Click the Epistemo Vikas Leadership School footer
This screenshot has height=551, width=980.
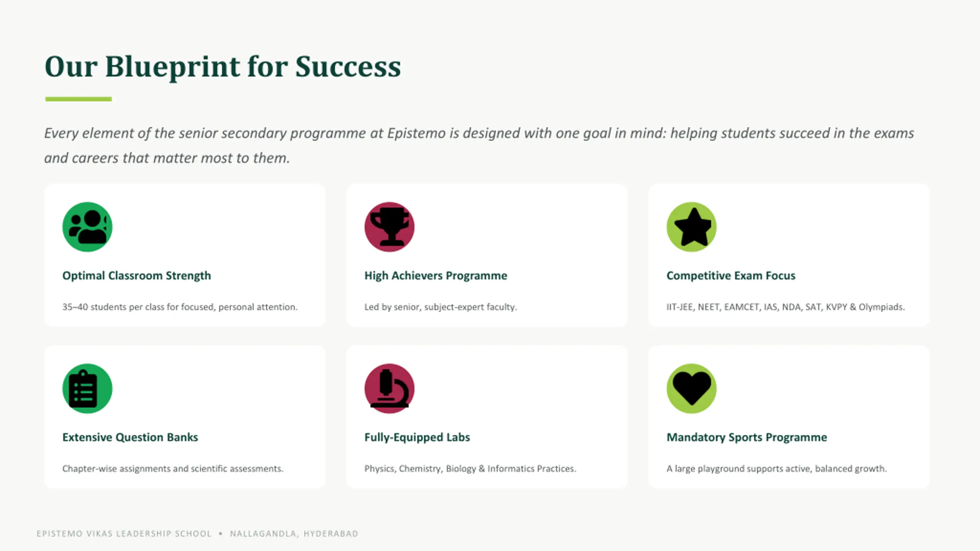click(x=124, y=534)
